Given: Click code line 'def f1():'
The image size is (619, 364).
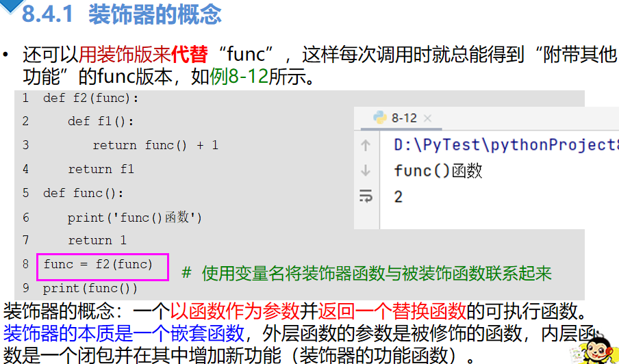Looking at the screenshot, I should [x=101, y=122].
